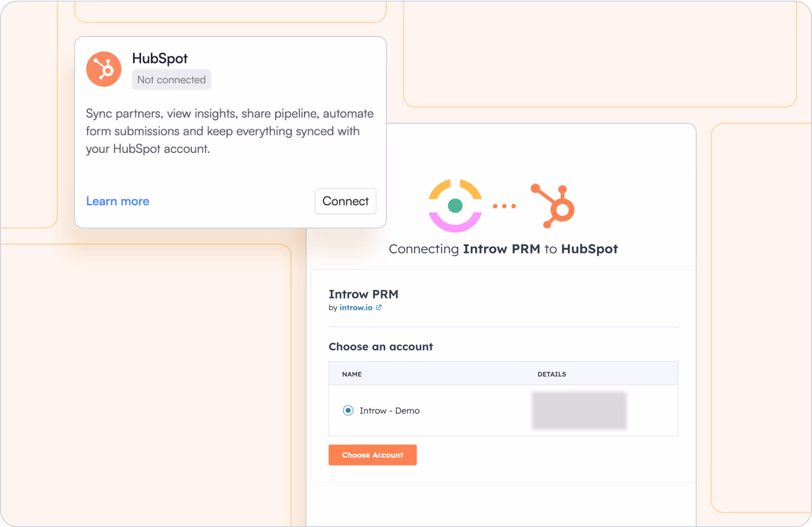812x527 pixels.
Task: Click the blurred details cell of Introw - Demo
Action: [x=579, y=411]
